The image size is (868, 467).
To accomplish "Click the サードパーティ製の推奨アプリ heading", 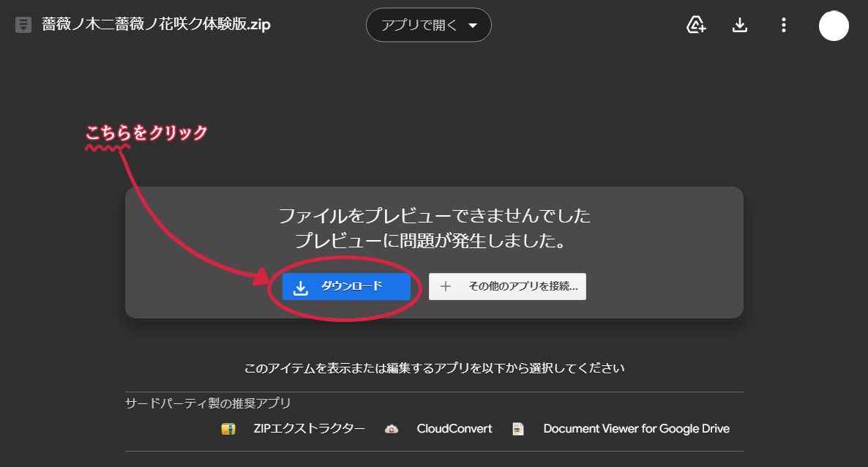I will (208, 403).
